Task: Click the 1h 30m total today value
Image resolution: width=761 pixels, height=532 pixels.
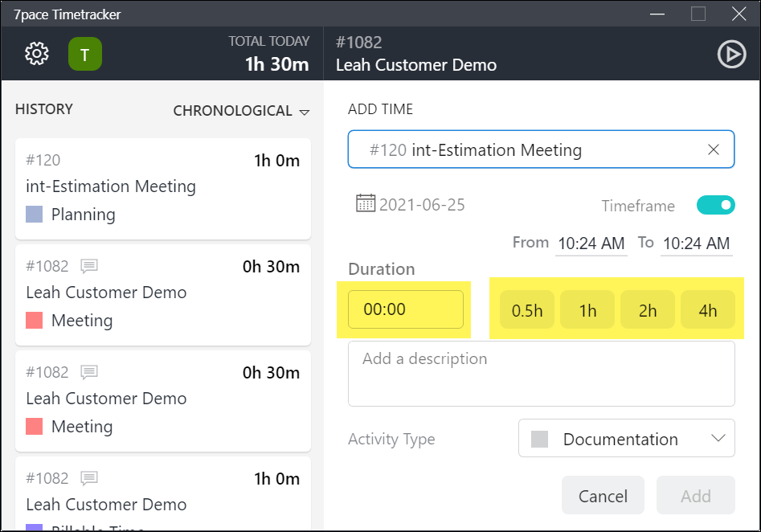Action: pyautogui.click(x=276, y=64)
